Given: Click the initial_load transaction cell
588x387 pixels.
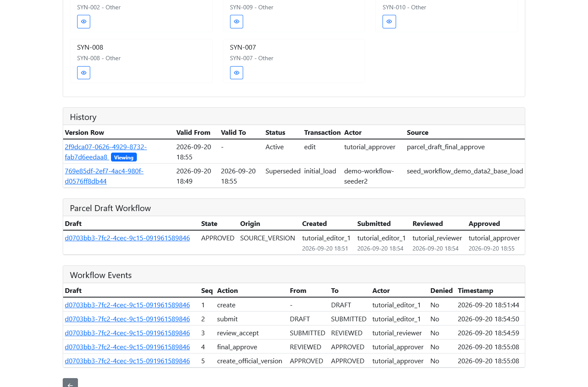Looking at the screenshot, I should (320, 171).
